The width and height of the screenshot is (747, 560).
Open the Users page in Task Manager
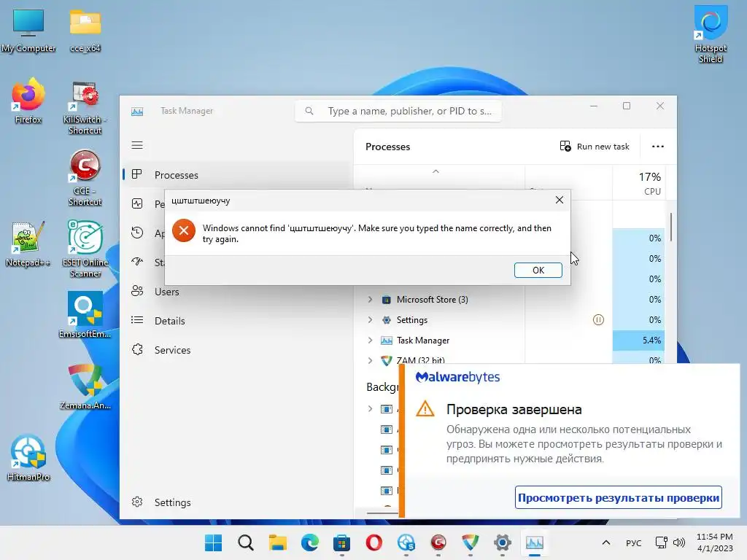point(167,292)
